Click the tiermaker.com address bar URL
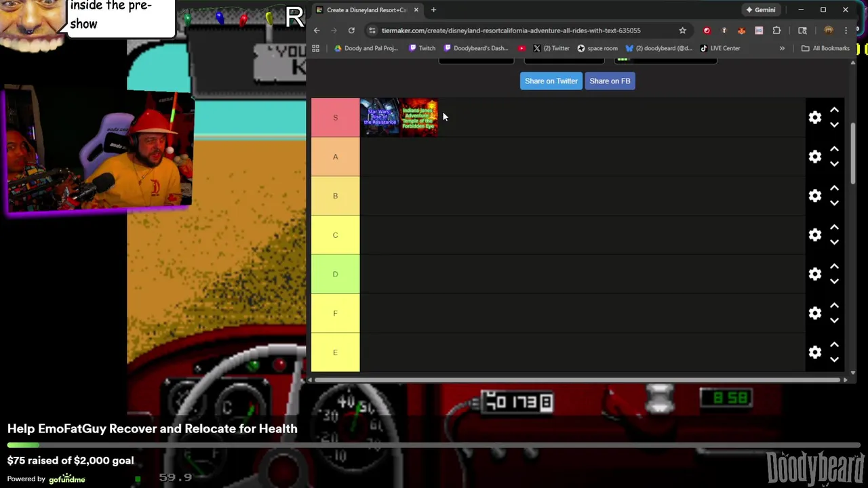The height and width of the screenshot is (488, 868). coord(511,30)
